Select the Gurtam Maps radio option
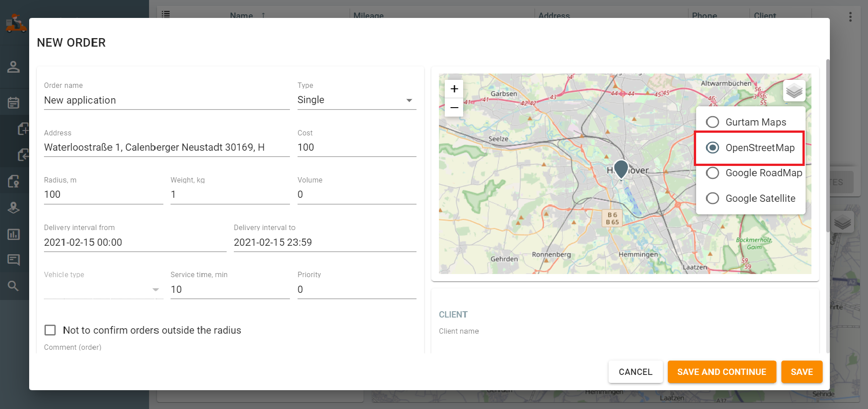The width and height of the screenshot is (868, 409). 712,122
